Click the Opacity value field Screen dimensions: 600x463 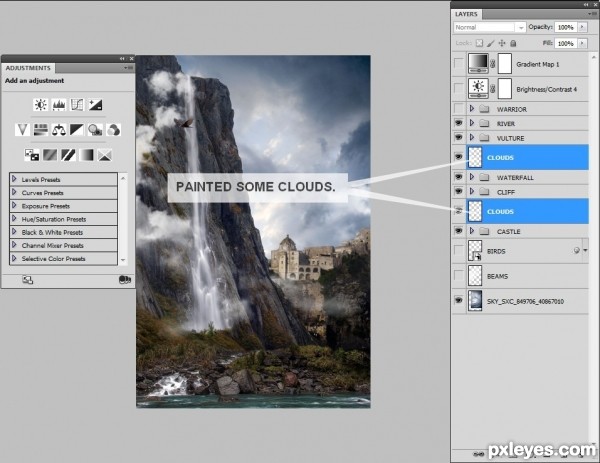[566, 27]
